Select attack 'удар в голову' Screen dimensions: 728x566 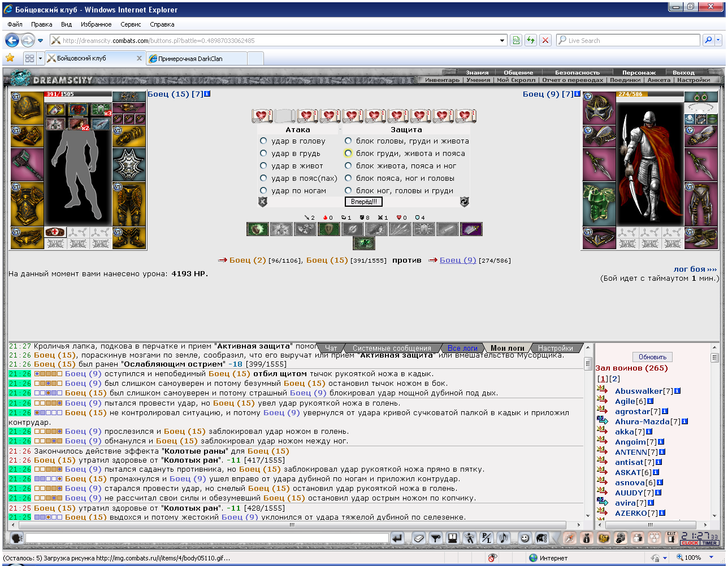point(263,141)
